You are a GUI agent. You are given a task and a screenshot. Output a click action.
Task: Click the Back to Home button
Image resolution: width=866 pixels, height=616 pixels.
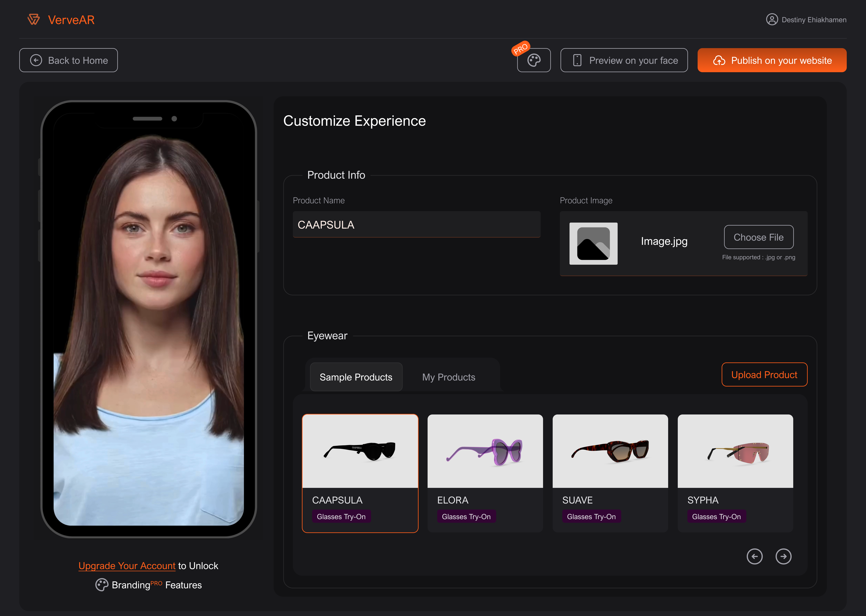(x=69, y=60)
